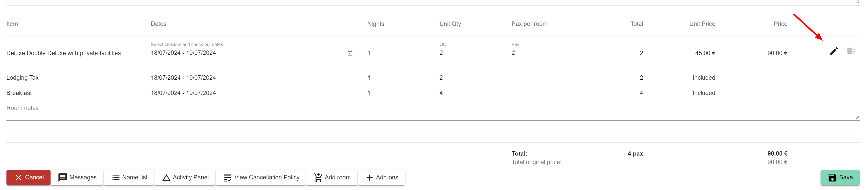868x190 pixels.
Task: Click the Unit Price column header
Action: (x=702, y=24)
